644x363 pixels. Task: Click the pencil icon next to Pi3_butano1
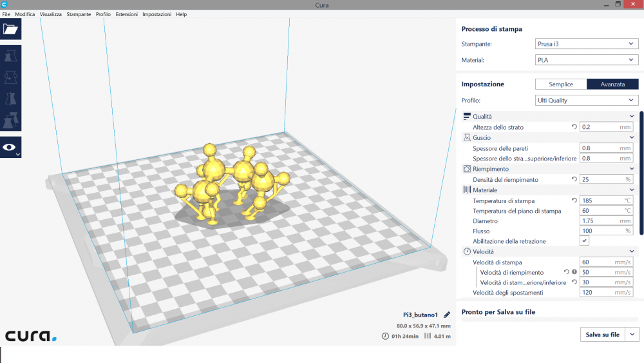point(447,315)
